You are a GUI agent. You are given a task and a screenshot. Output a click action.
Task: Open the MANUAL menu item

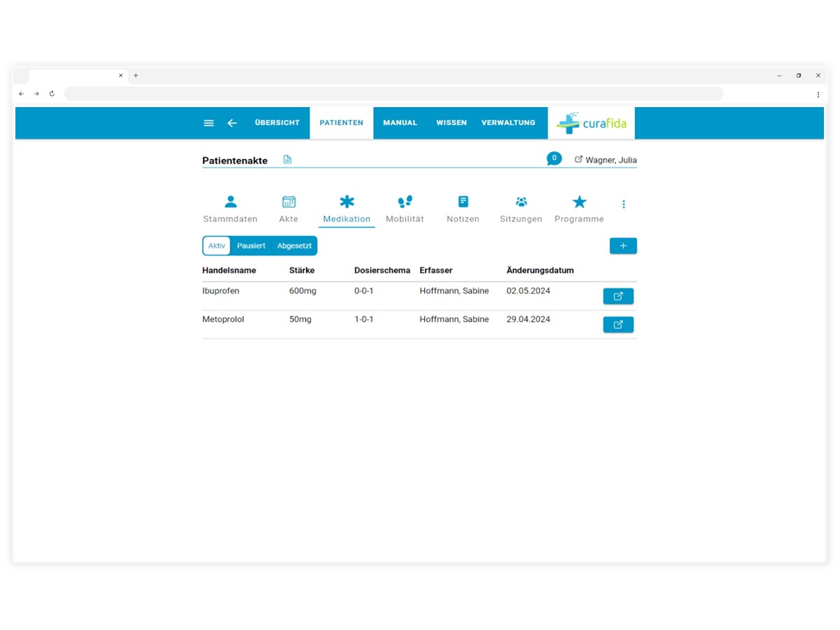(400, 122)
